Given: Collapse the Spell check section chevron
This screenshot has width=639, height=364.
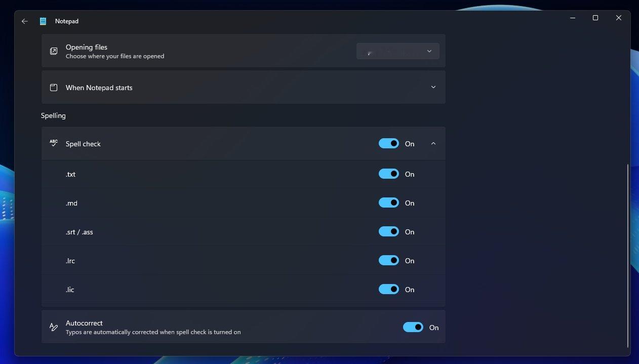Looking at the screenshot, I should [x=433, y=144].
